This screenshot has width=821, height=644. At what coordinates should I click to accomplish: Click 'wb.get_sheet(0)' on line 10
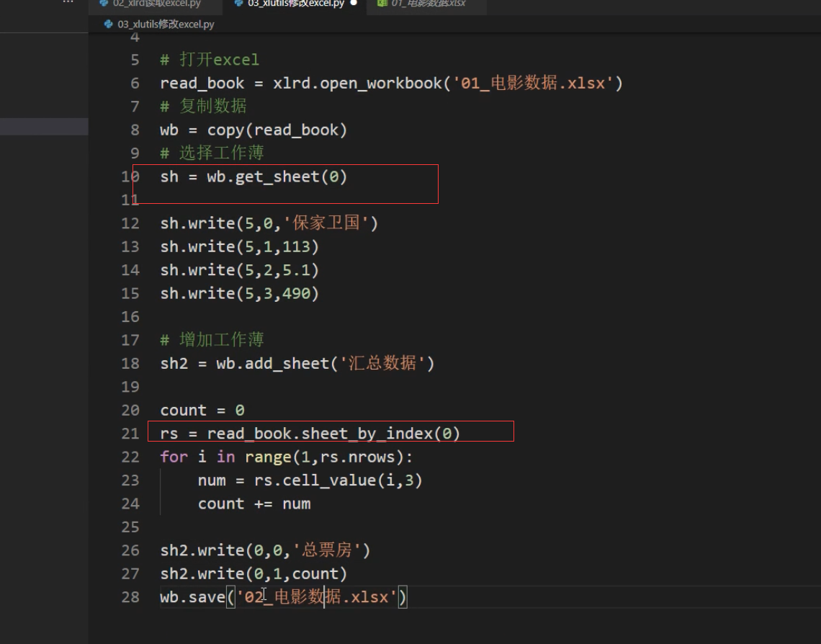pos(277,176)
